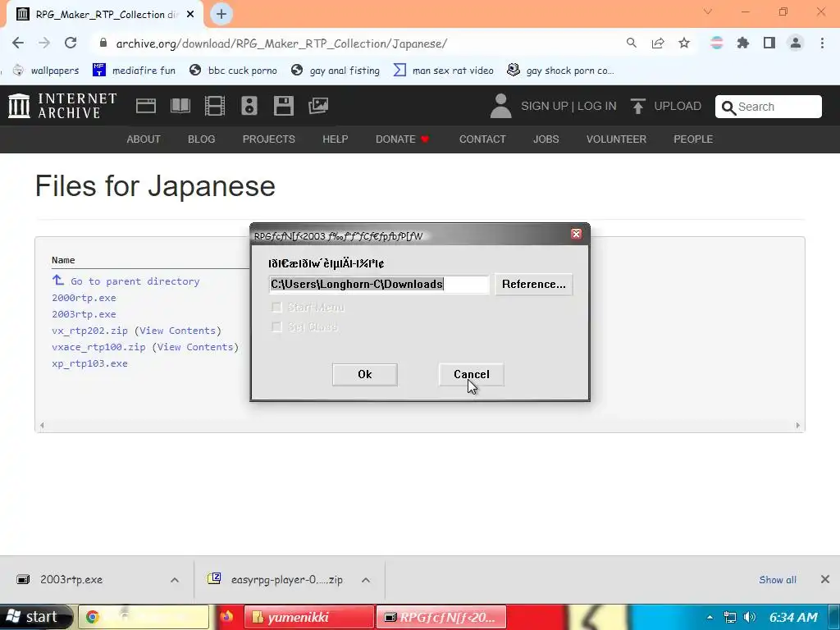Open the Images icon in Archive nav
The image size is (840, 630).
(x=318, y=106)
